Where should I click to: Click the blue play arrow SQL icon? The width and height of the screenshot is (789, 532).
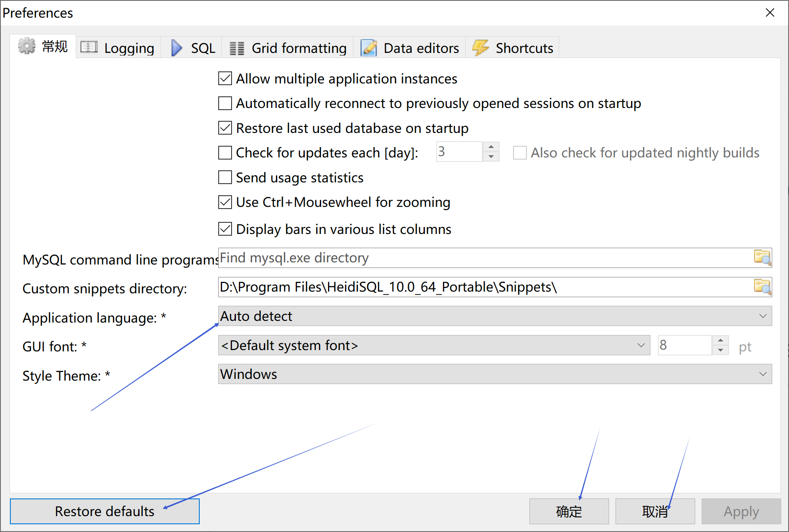[176, 48]
